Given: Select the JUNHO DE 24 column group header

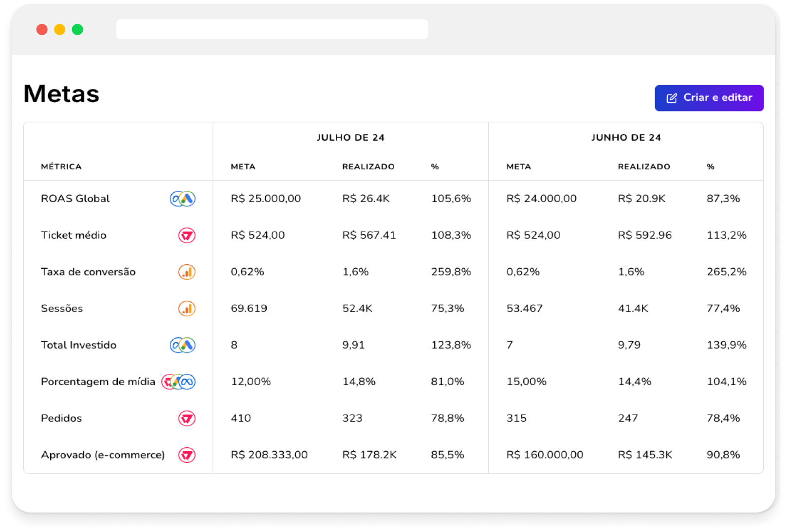Looking at the screenshot, I should coord(626,137).
